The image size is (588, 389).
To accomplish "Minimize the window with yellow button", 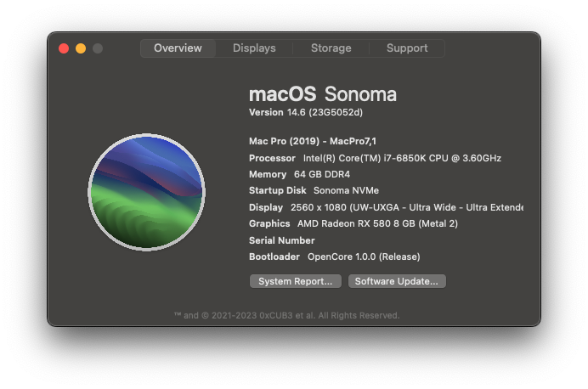I will 81,48.
